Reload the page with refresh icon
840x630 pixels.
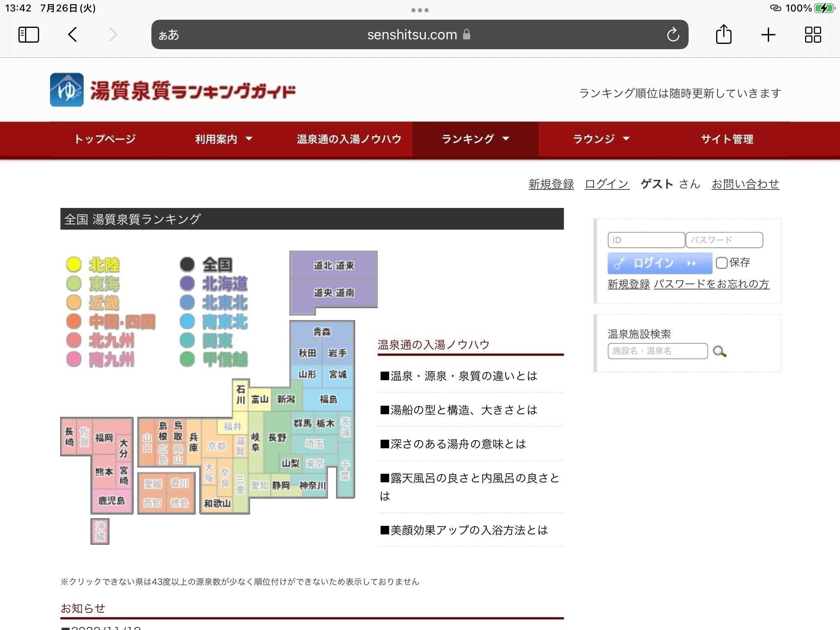[673, 35]
